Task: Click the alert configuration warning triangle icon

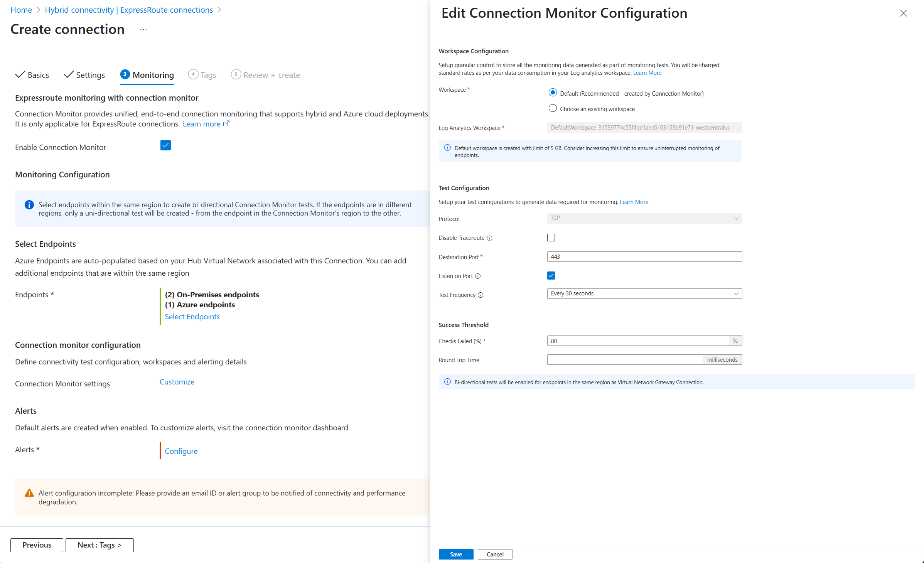Action: point(29,493)
